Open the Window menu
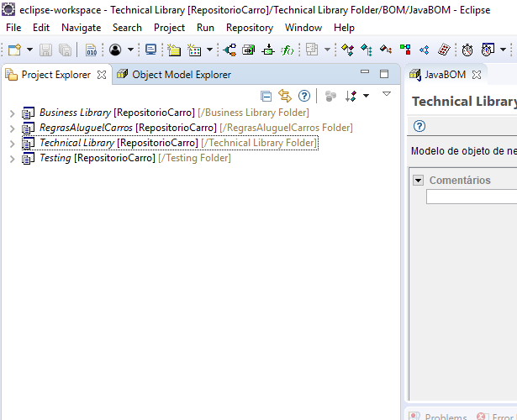Screen dimensions: 517x420 pos(303,28)
